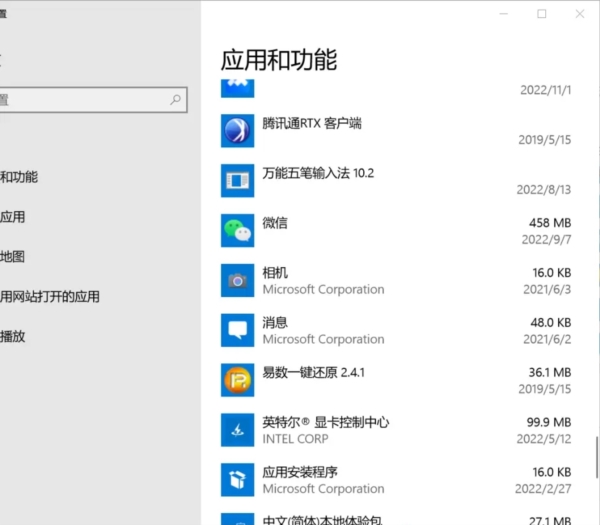Image resolution: width=600 pixels, height=525 pixels.
Task: Click the 消息 messaging speech-bubble icon
Action: point(237,330)
